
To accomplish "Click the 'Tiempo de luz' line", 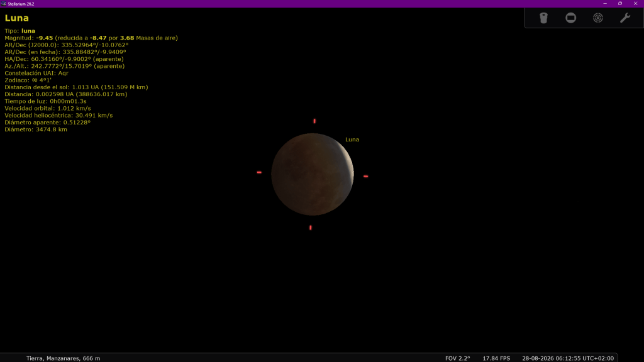I will coord(45,101).
